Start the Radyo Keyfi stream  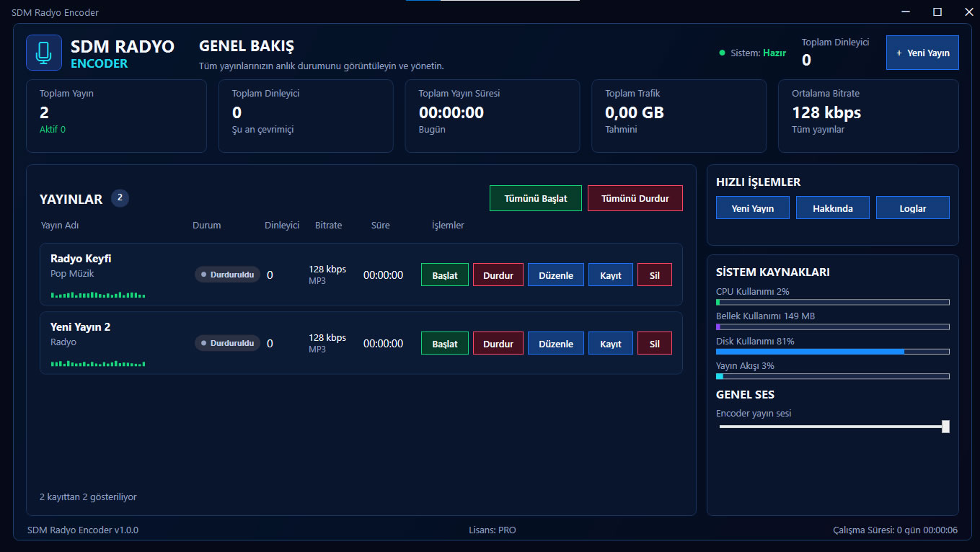pos(445,275)
